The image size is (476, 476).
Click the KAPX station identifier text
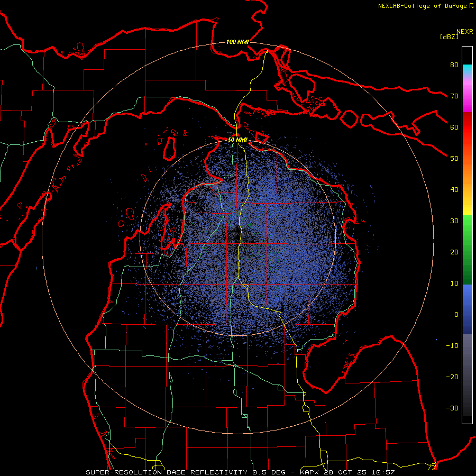pos(310,472)
